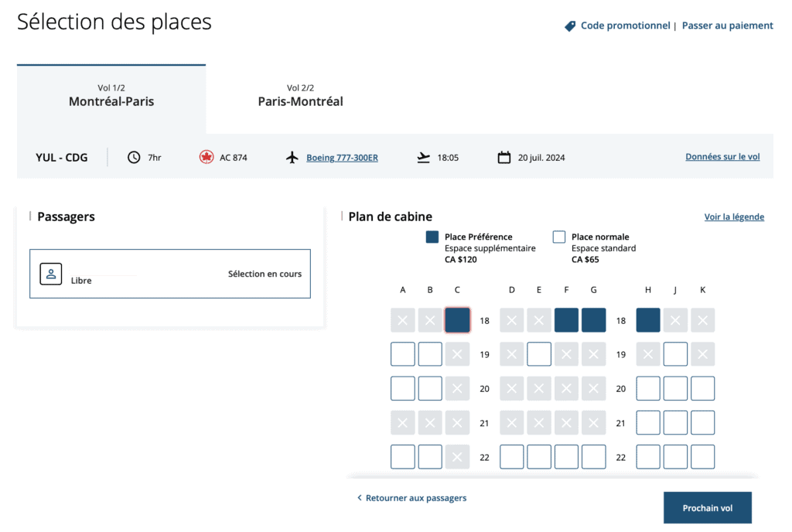Open Données sur le vol details
The image size is (792, 532).
point(722,156)
